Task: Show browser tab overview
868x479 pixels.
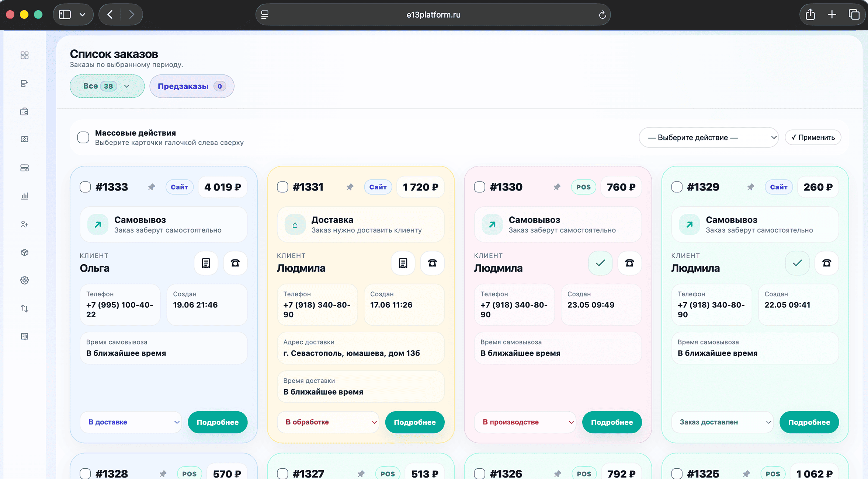Action: (x=854, y=14)
